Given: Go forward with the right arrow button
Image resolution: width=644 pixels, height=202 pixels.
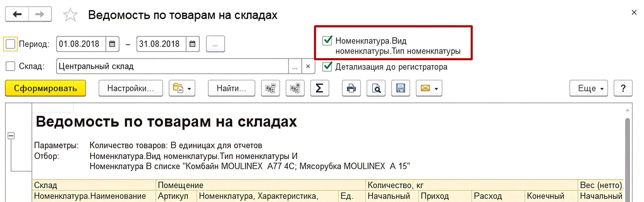Looking at the screenshot, I should coord(40,14).
